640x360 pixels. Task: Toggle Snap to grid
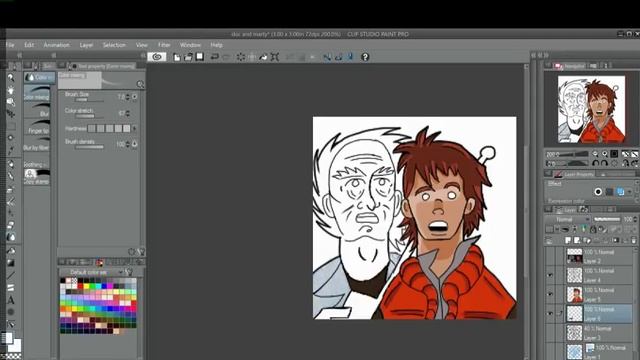(x=350, y=57)
